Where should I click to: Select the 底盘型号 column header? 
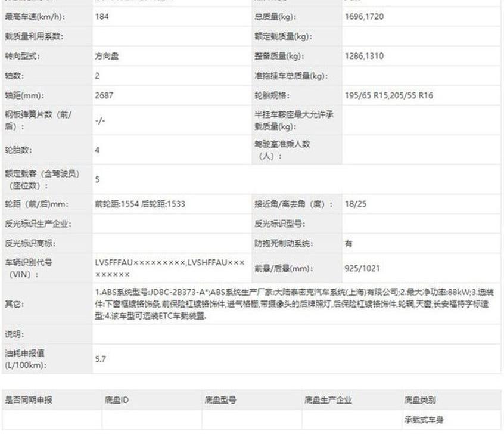click(x=220, y=400)
